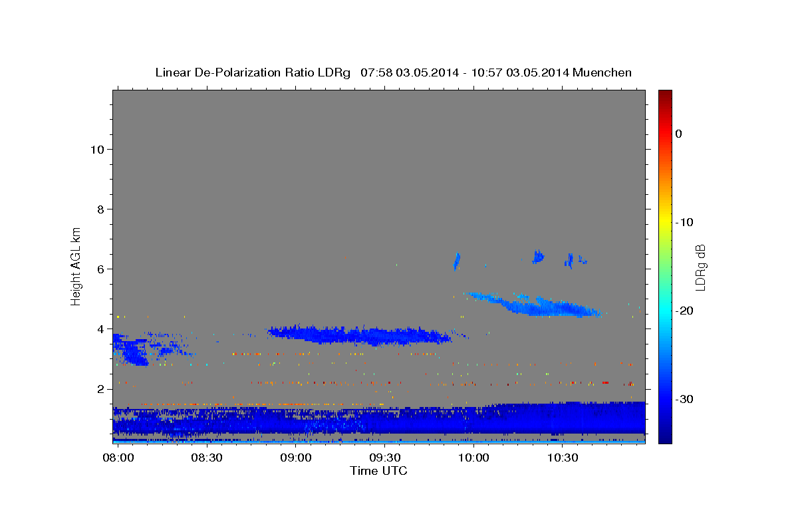
Task: Click the height tick label 8
Action: tap(101, 209)
